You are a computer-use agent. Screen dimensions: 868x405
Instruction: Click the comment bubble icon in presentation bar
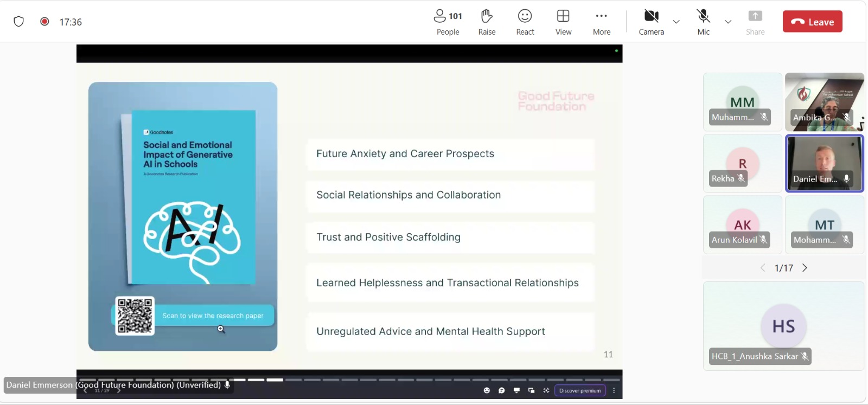coord(501,390)
